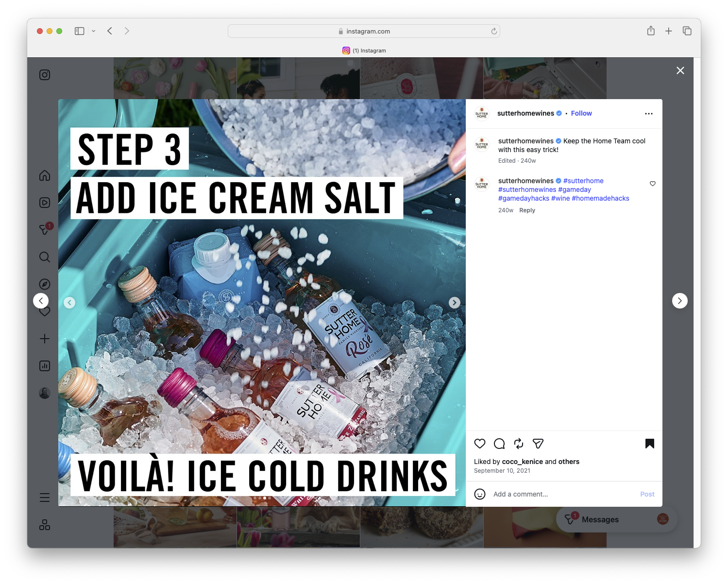Open the #gamedayhacks hashtag link
The width and height of the screenshot is (728, 584).
tap(523, 198)
